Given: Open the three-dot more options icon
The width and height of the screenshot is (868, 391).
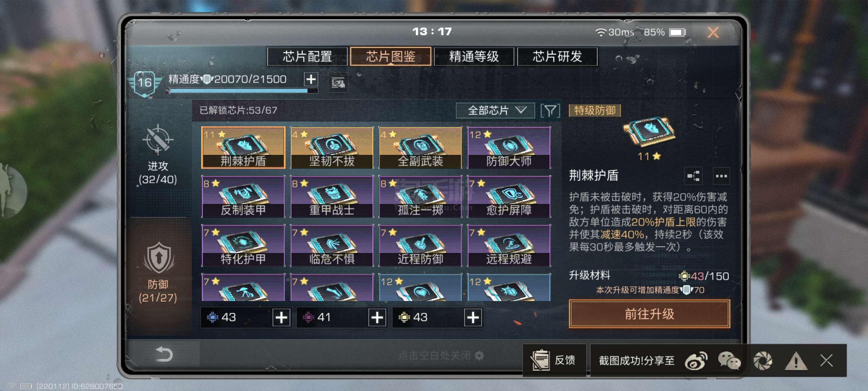Looking at the screenshot, I should click(721, 176).
